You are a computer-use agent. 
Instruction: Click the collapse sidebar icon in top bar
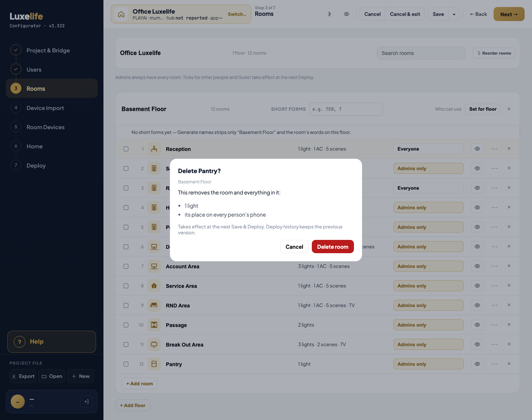pos(330,14)
